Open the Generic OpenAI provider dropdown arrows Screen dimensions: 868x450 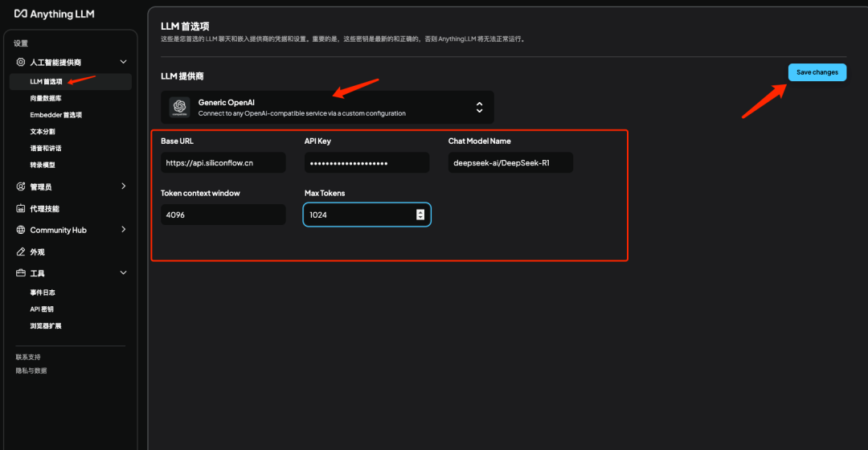[x=479, y=108]
